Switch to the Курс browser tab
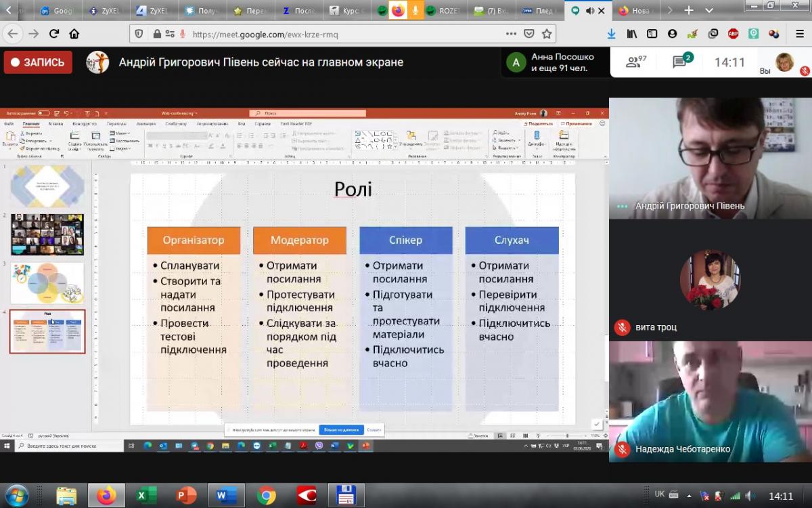The height and width of the screenshot is (508, 812). click(350, 11)
